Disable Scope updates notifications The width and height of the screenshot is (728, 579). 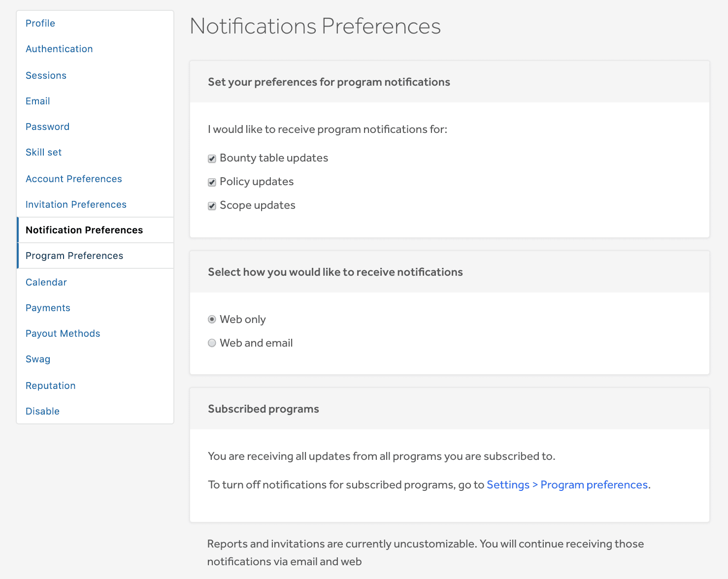pos(212,206)
